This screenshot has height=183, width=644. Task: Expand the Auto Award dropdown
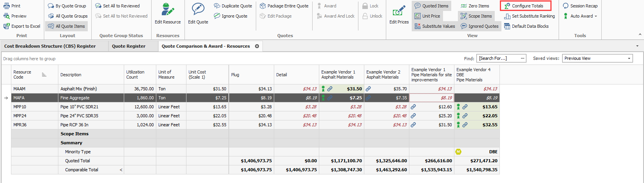pyautogui.click(x=596, y=16)
